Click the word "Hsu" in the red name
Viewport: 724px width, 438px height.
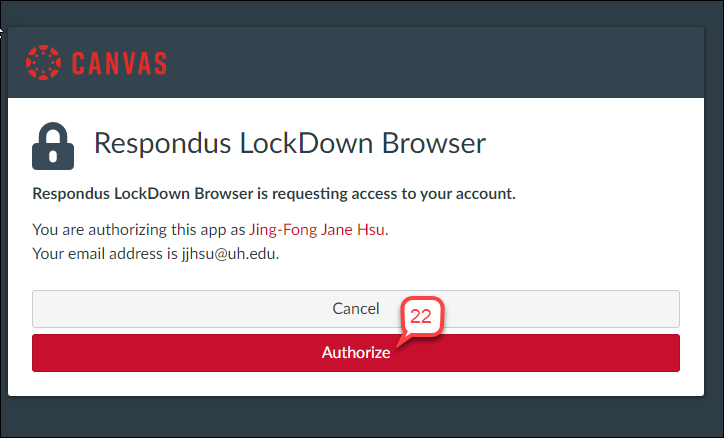371,229
